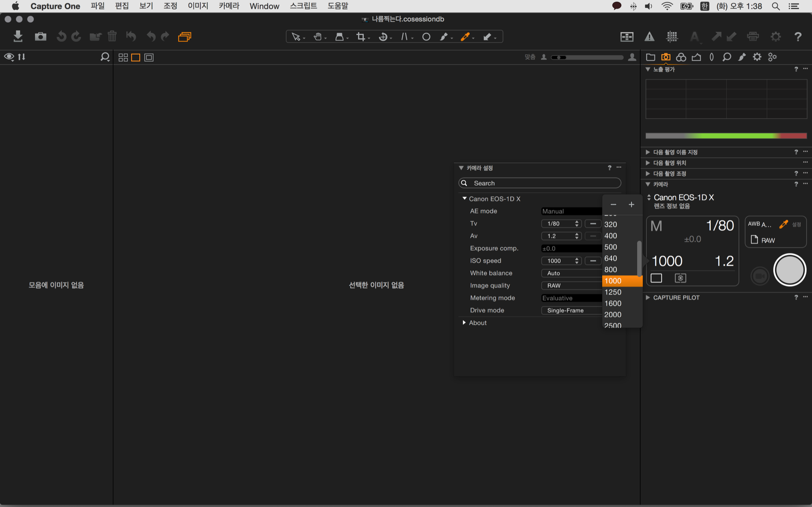Click the plus button above ISO list
Screen dimensions: 812x507
(631, 205)
